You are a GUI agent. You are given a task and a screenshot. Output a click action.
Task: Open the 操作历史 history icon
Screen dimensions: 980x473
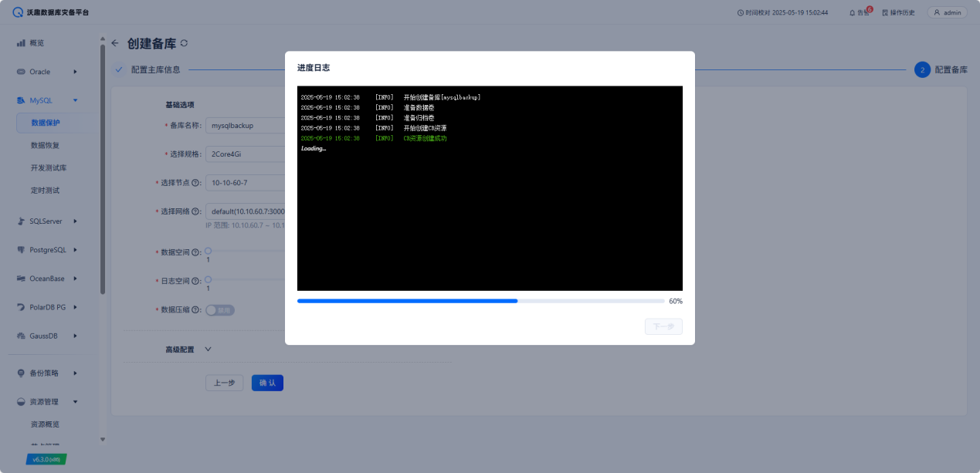pyautogui.click(x=885, y=12)
